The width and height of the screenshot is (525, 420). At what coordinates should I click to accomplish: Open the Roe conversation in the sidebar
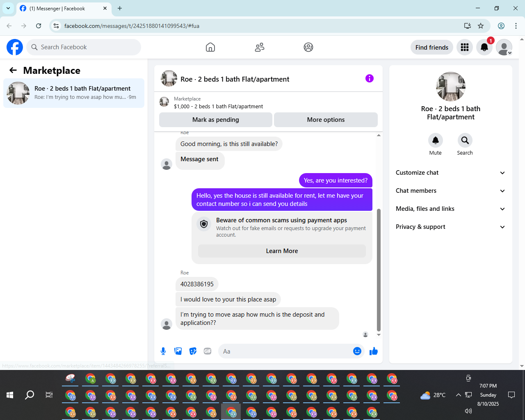tap(74, 93)
